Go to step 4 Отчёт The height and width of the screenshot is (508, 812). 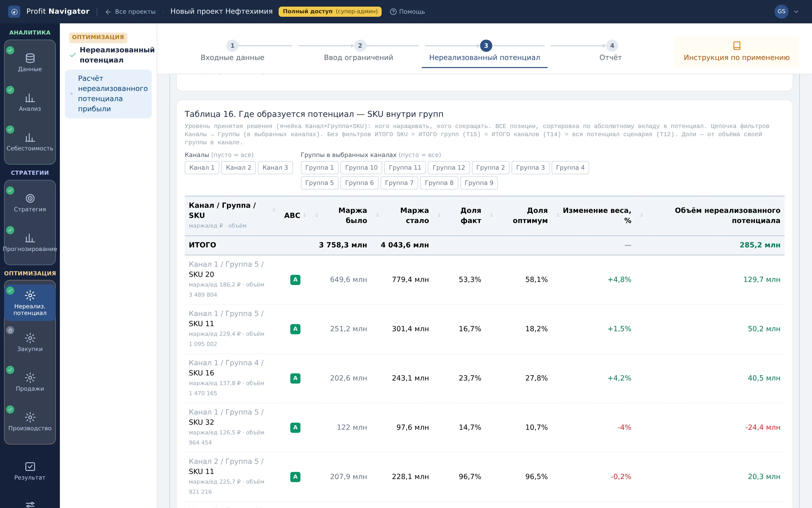coord(611,51)
